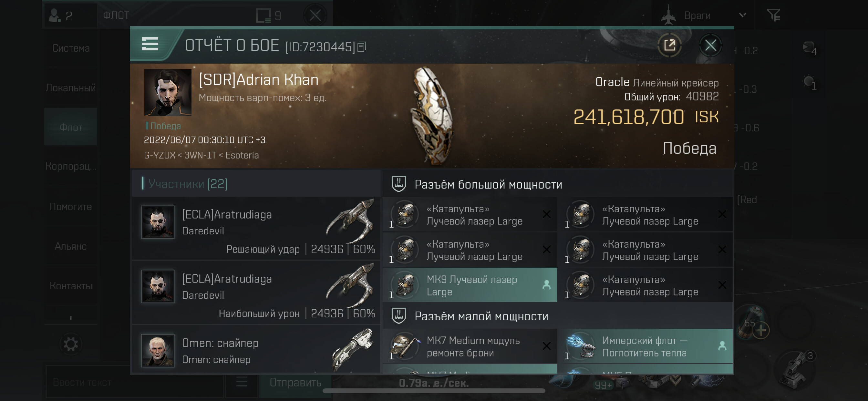Copy the battle report ID
This screenshot has width=868, height=401.
coord(362,46)
